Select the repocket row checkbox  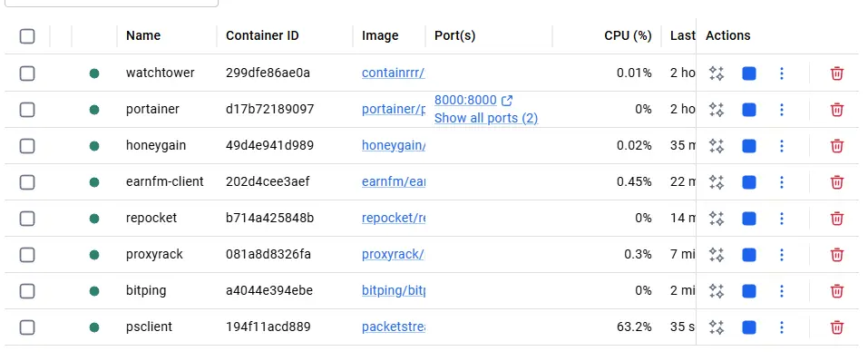[x=27, y=219]
